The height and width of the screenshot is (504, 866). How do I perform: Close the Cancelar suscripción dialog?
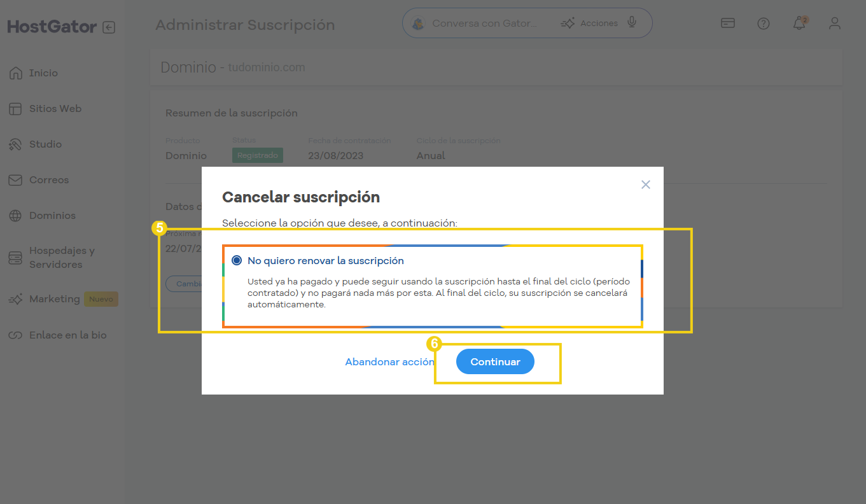(646, 185)
